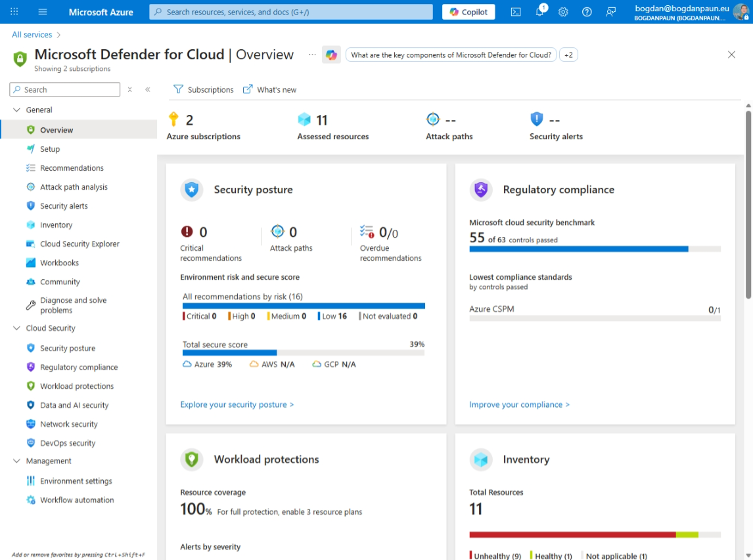Open the Azure portal settings gear
The width and height of the screenshot is (753, 560).
coord(563,12)
